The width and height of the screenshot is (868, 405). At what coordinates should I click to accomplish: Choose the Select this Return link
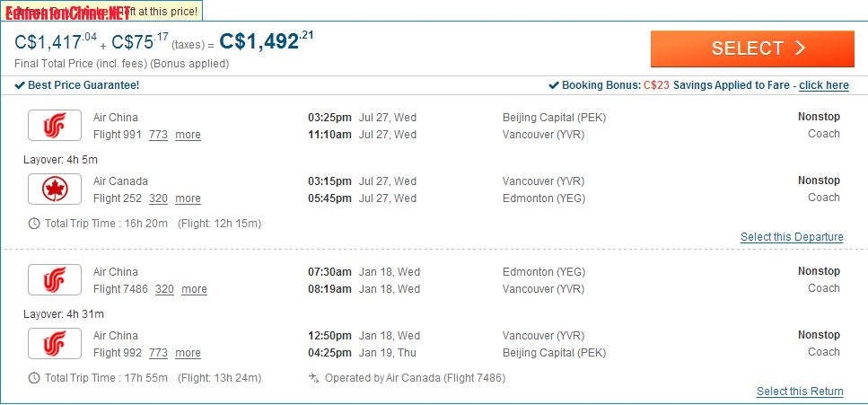point(800,392)
